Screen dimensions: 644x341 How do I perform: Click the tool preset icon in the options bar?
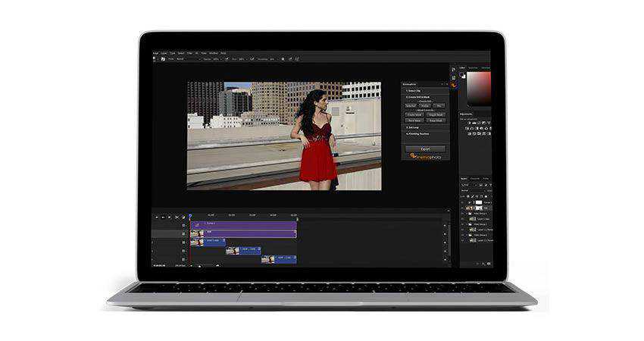(x=161, y=58)
